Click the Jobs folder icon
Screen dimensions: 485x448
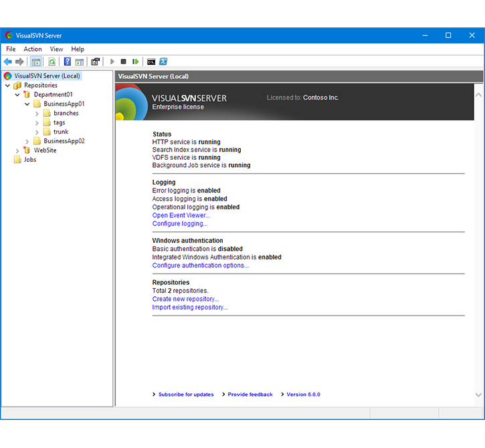(x=17, y=160)
